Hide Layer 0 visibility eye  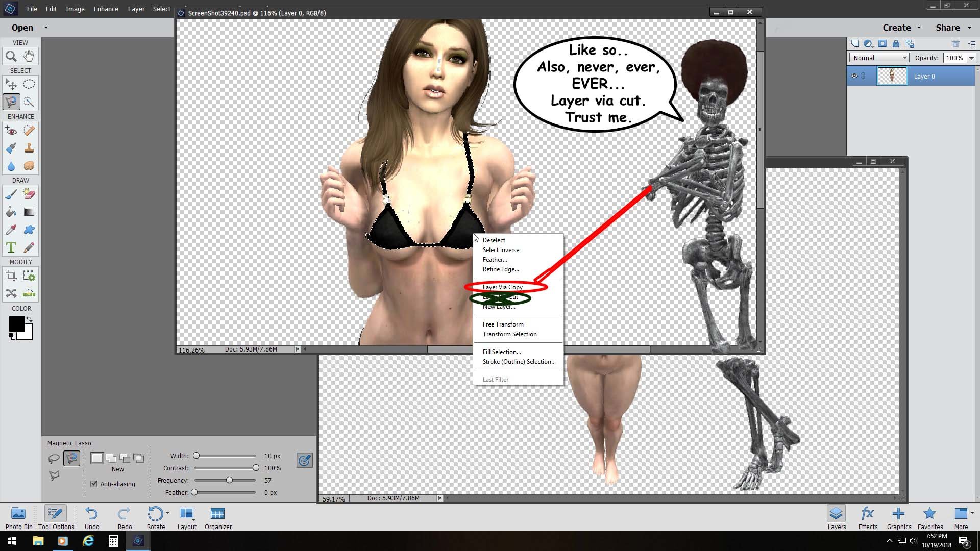pyautogui.click(x=854, y=76)
